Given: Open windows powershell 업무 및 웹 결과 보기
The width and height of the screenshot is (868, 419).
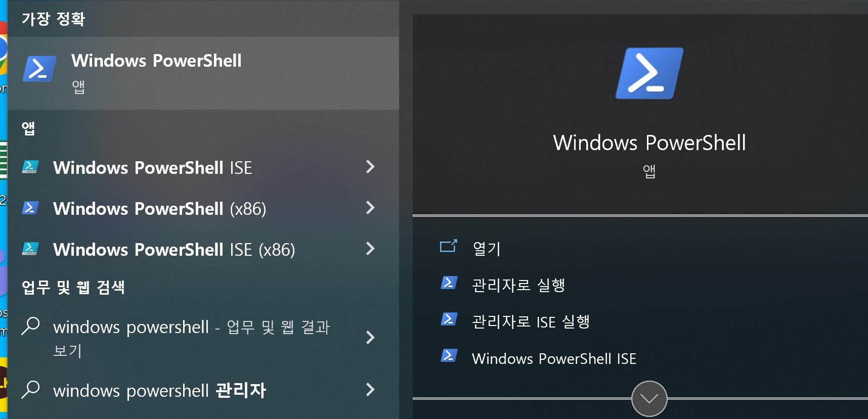Looking at the screenshot, I should (191, 338).
